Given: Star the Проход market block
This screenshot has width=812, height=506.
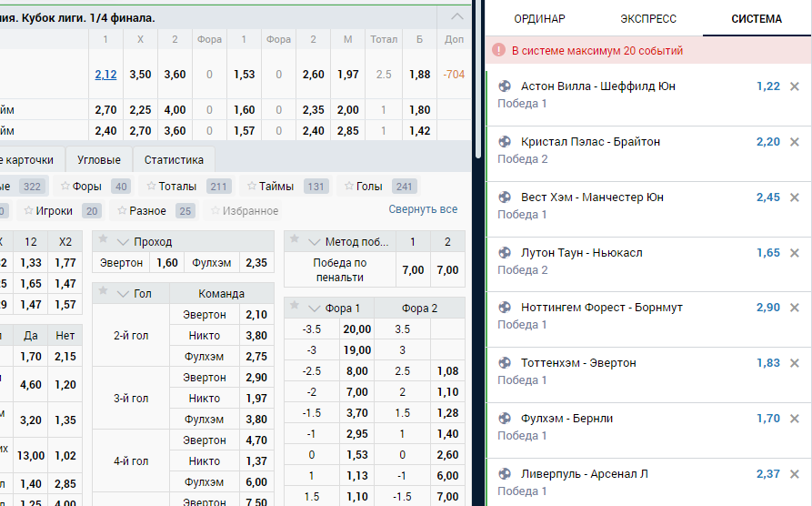Looking at the screenshot, I should pos(103,239).
